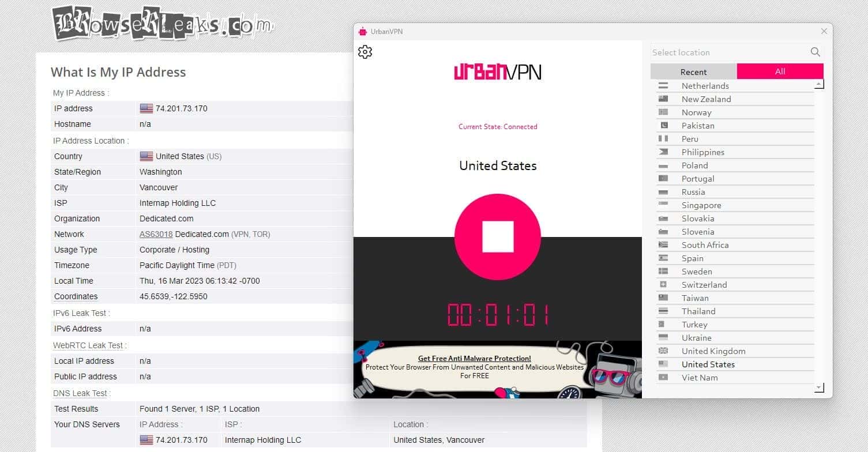Viewport: 868px width, 452px height.
Task: Select Turkey from the locations
Action: [x=735, y=325]
